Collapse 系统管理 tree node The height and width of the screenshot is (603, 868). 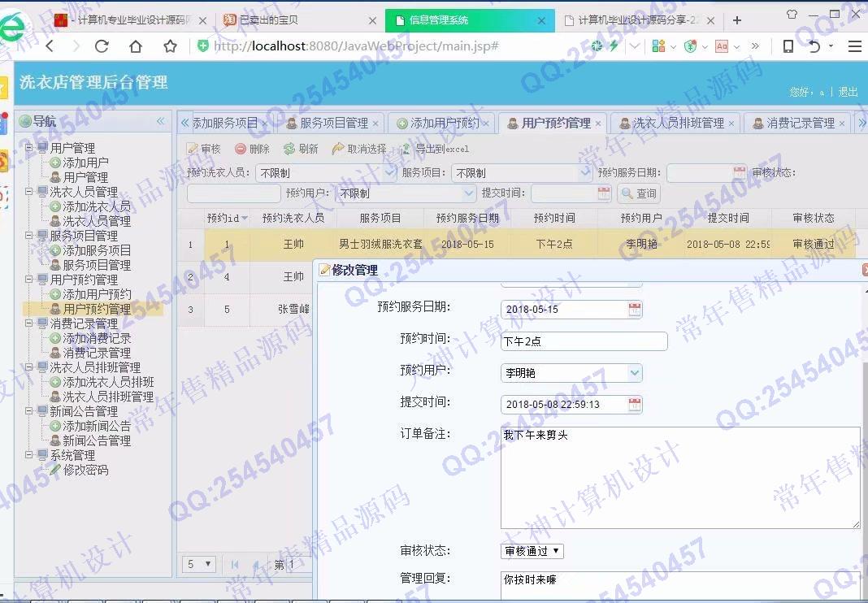(x=29, y=454)
